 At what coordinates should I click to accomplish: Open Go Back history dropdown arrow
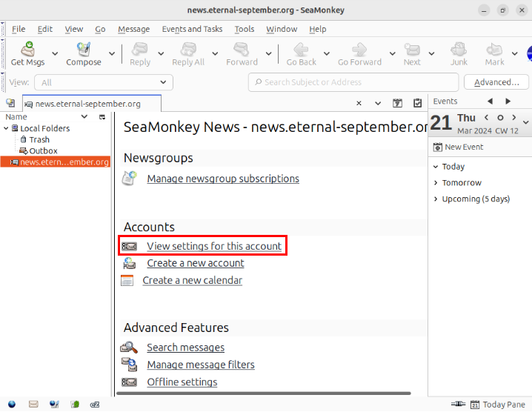click(x=327, y=53)
